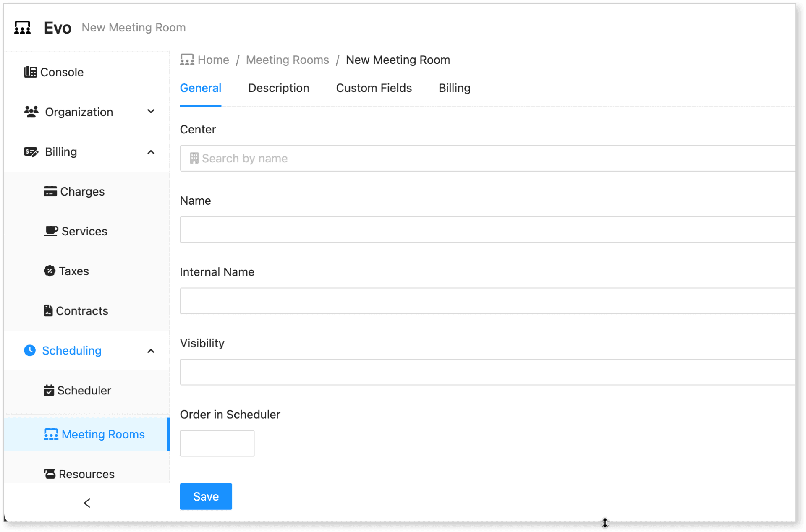This screenshot has height=532, width=806.
Task: Click the Evo logo icon in header
Action: (22, 28)
